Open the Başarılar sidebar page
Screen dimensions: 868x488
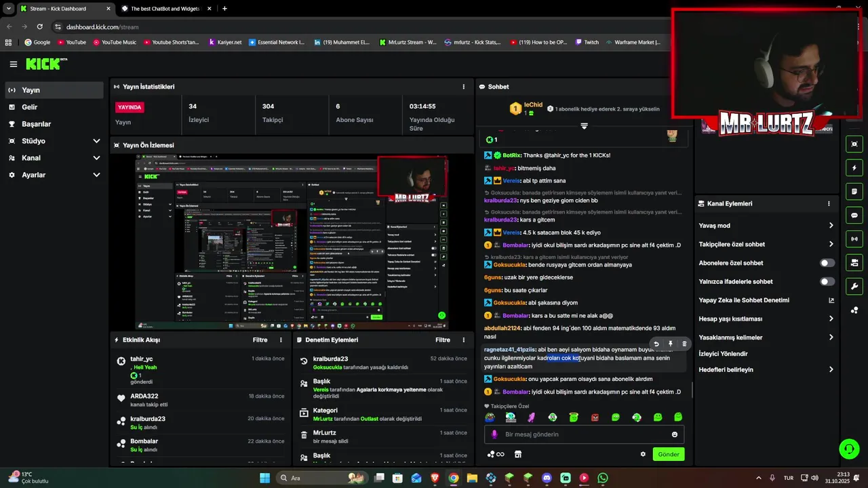coord(54,124)
